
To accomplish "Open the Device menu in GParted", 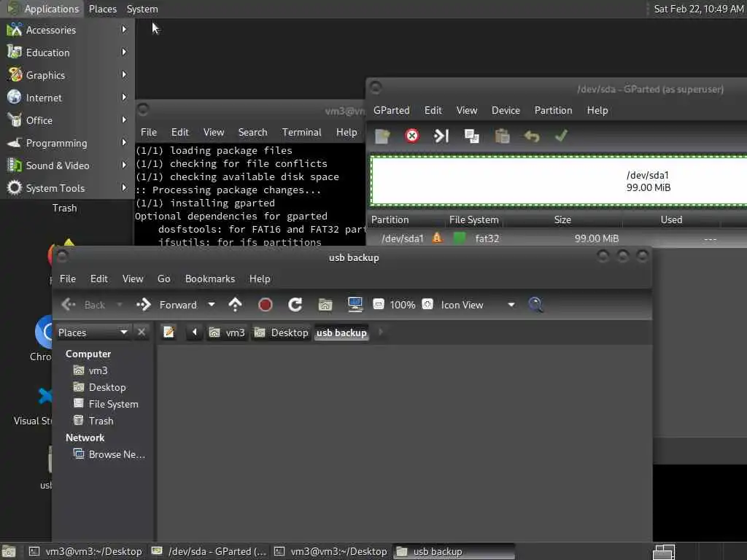I will coord(506,110).
